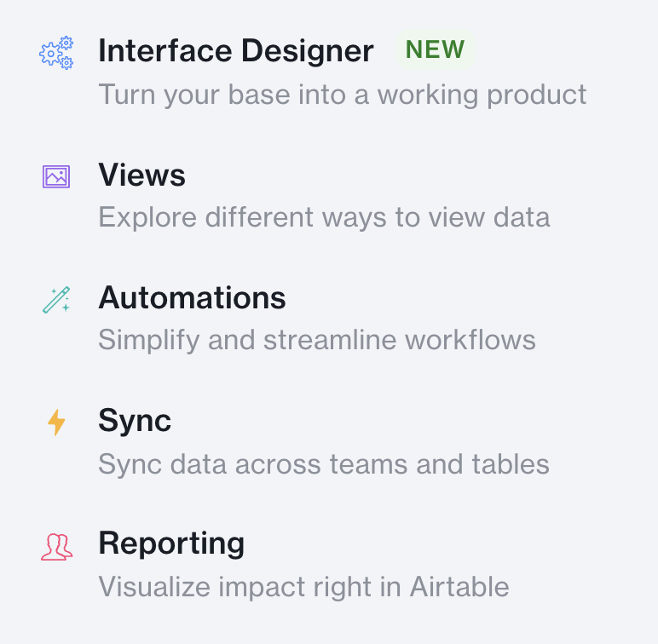Click 'Simplify and streamline workflows' description
658x644 pixels.
pos(317,341)
